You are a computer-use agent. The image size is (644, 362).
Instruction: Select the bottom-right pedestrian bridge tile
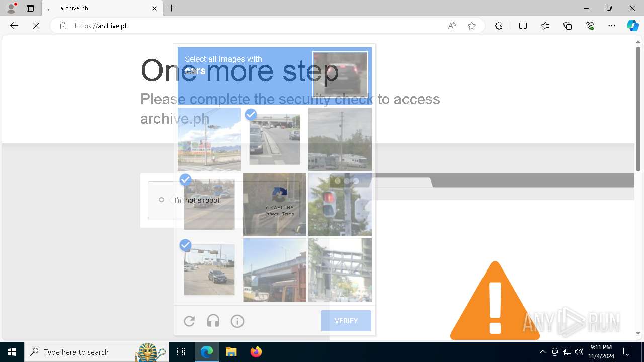click(340, 270)
